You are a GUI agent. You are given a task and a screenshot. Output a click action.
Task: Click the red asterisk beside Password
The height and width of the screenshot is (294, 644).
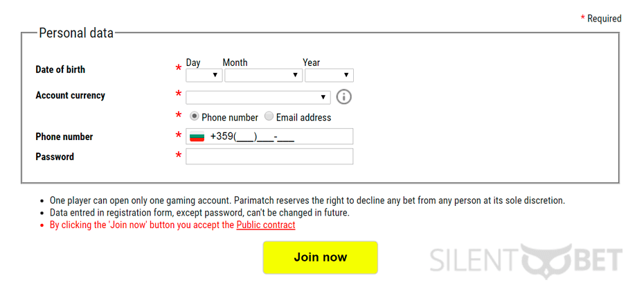178,156
